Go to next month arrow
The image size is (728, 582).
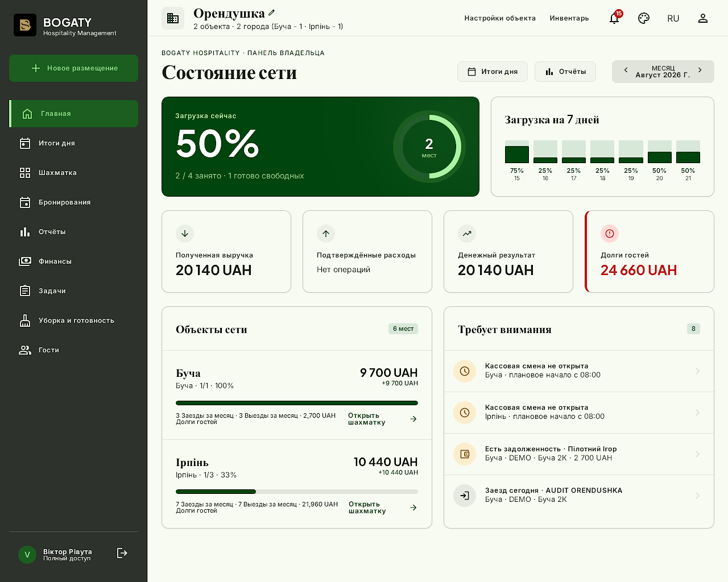[x=700, y=70]
